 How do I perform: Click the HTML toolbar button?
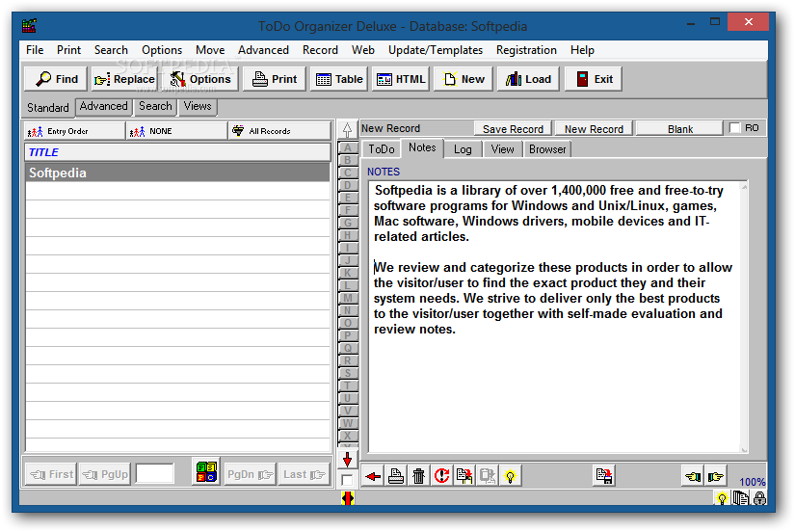click(x=401, y=79)
